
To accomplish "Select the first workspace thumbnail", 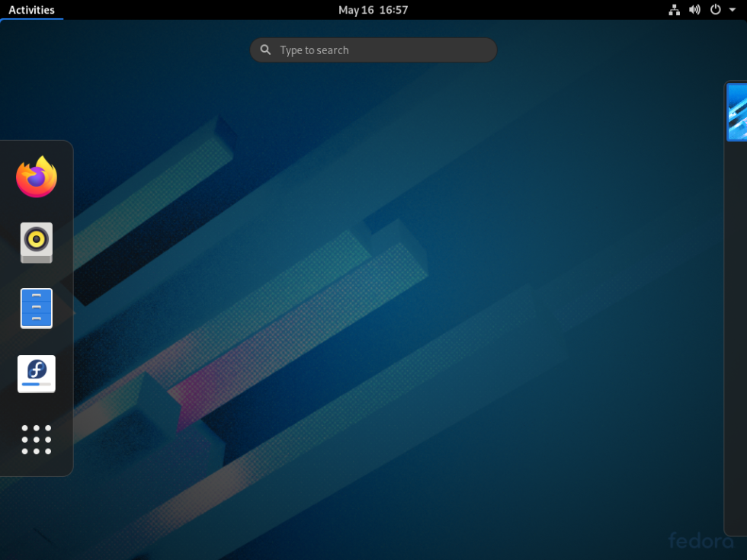I will (737, 113).
